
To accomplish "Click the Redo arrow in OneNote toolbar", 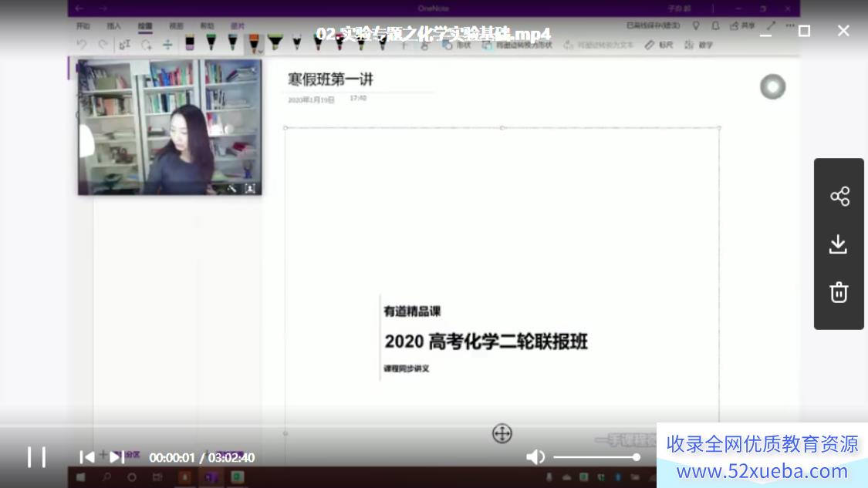I will point(103,44).
